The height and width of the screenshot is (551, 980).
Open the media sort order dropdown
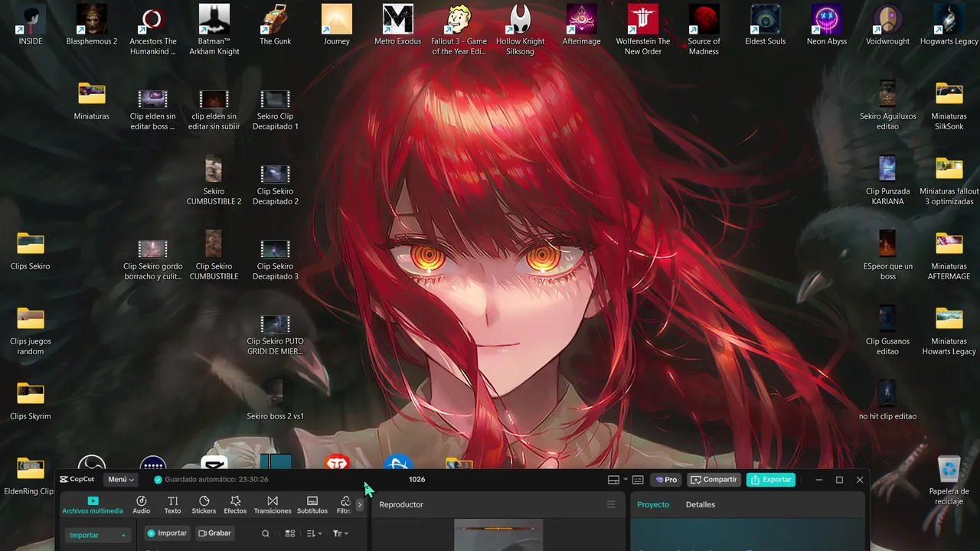(x=314, y=533)
